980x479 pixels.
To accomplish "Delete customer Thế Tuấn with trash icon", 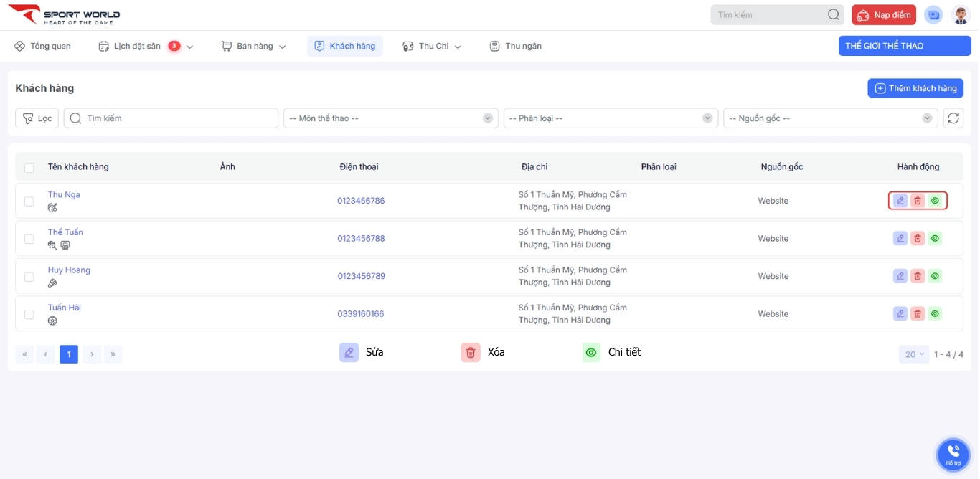I will tap(918, 238).
